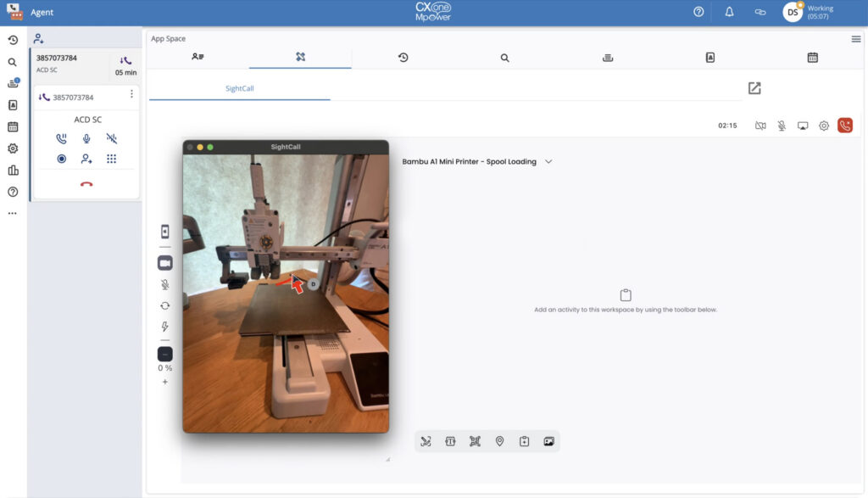
Task: Toggle the crossed-out camera in SightCall toolbar
Action: (760, 126)
